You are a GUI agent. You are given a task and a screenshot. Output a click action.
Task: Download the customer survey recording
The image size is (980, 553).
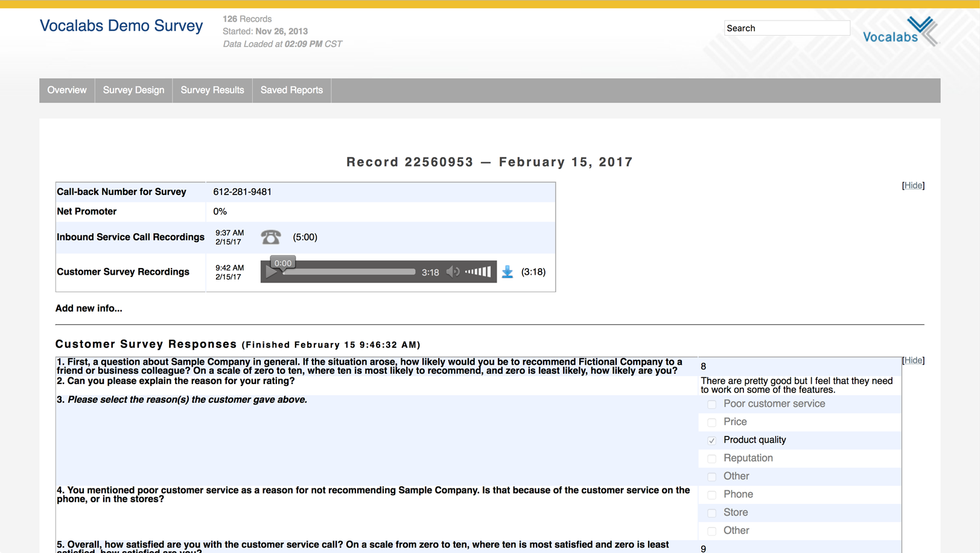click(x=507, y=272)
